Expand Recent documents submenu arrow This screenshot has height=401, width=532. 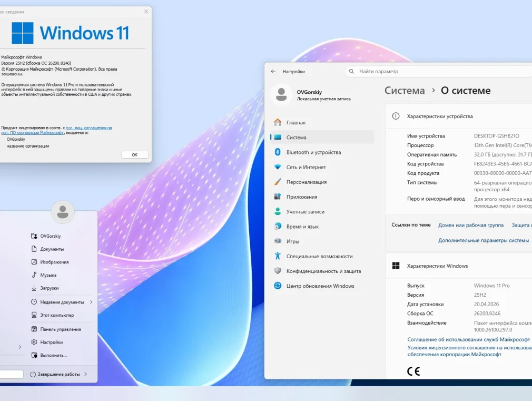(x=91, y=302)
